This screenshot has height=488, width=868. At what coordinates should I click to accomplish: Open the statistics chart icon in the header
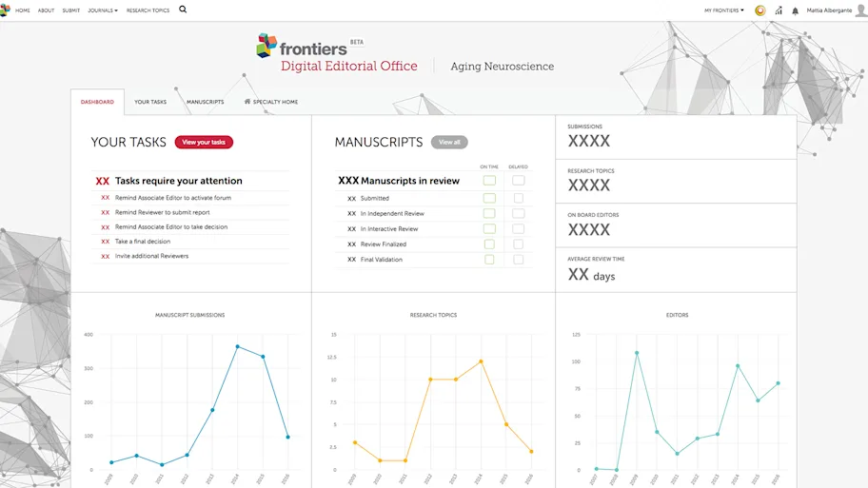pos(779,10)
